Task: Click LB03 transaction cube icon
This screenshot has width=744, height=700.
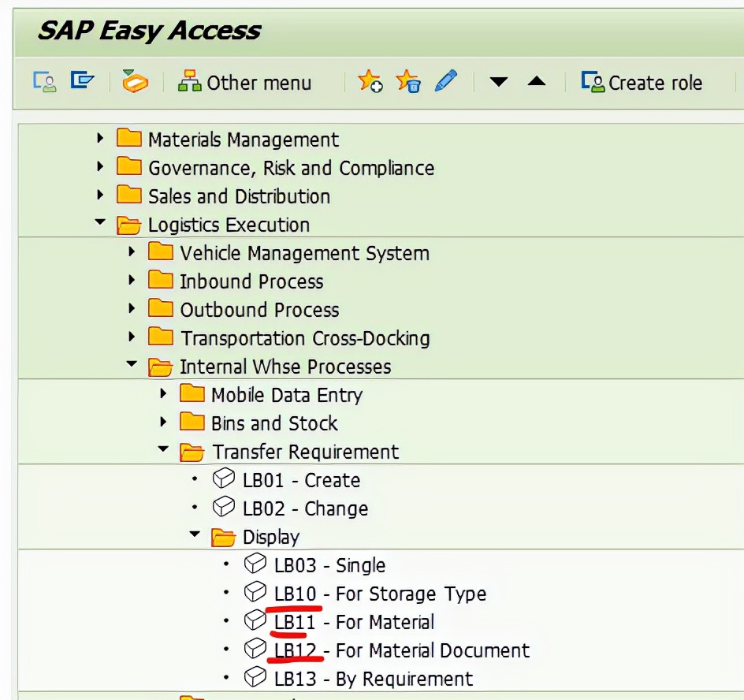Action: 255,564
